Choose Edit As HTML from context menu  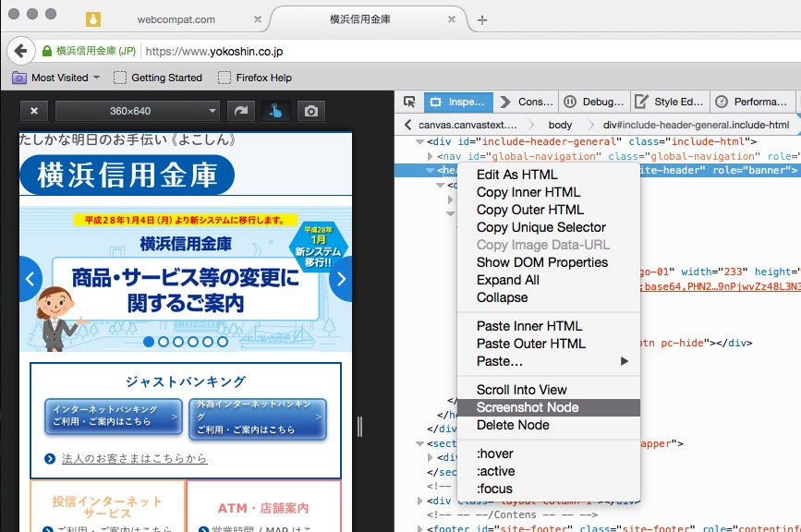point(549,175)
